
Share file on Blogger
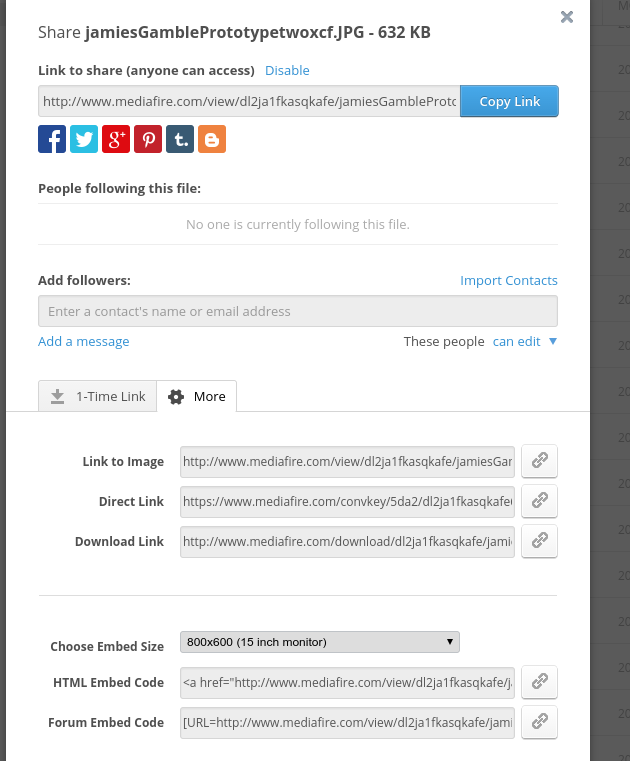212,139
